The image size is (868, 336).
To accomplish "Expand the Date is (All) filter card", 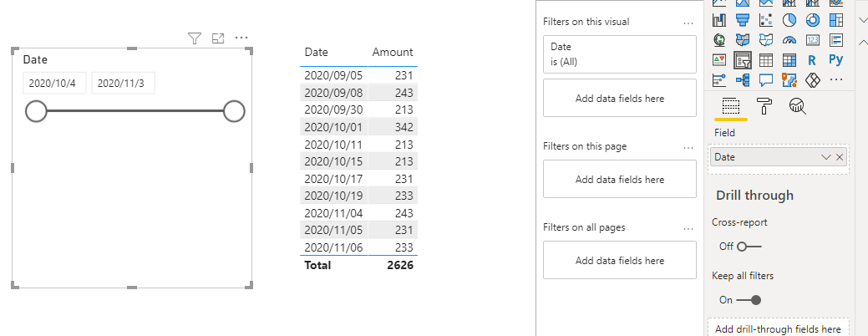I will click(x=619, y=54).
